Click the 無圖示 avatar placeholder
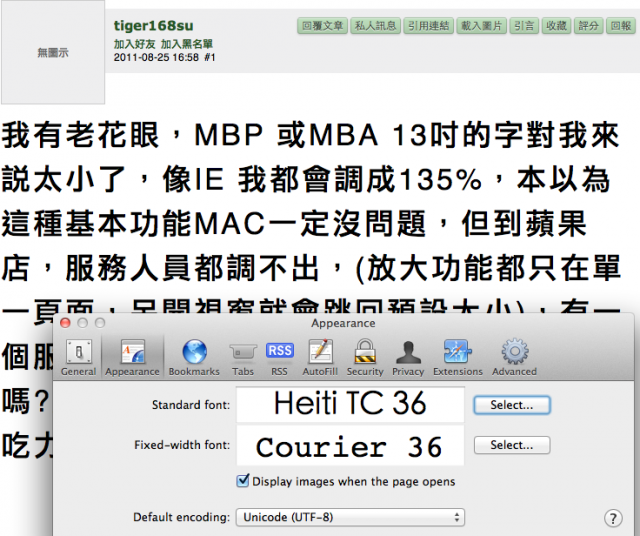 pos(53,52)
